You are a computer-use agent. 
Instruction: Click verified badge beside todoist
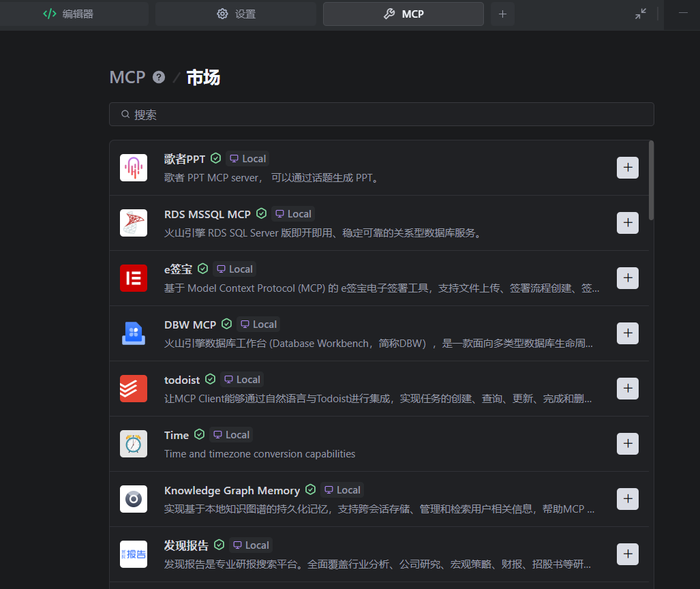click(210, 379)
